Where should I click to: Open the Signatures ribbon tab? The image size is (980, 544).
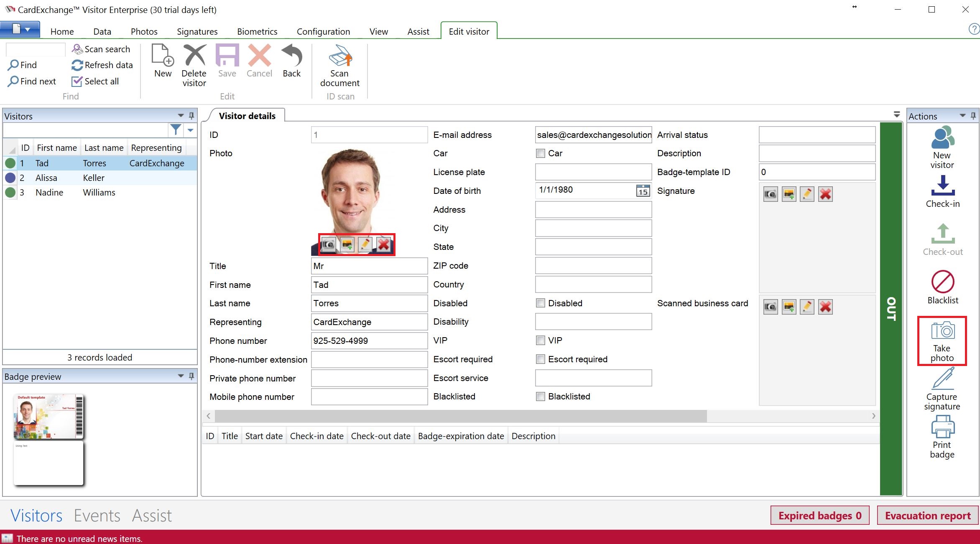pos(197,31)
